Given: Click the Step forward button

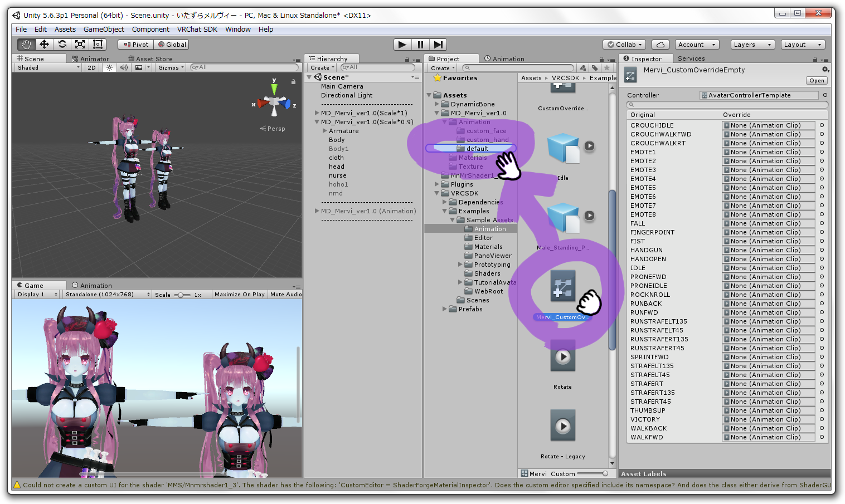Looking at the screenshot, I should click(x=438, y=45).
